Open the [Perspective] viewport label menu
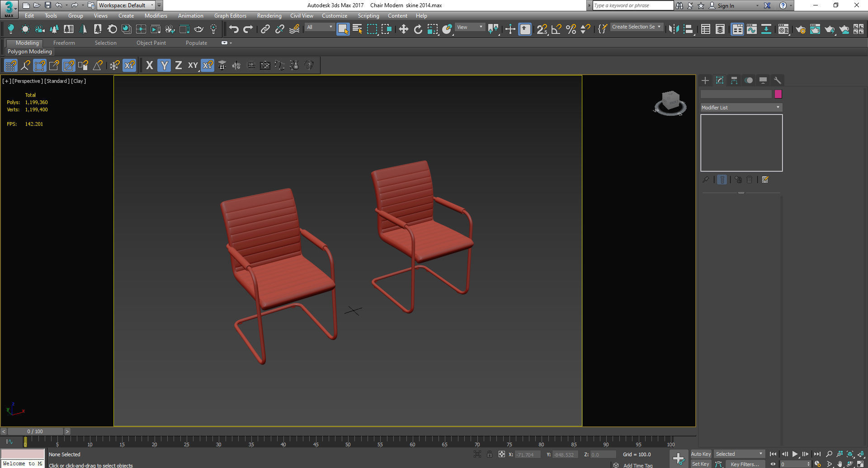This screenshot has width=868, height=468. (28, 81)
